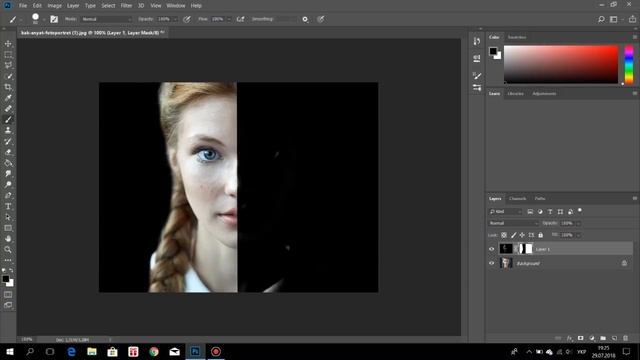
Task: Open the Brush Settings icon in the dock
Action: 477,76
